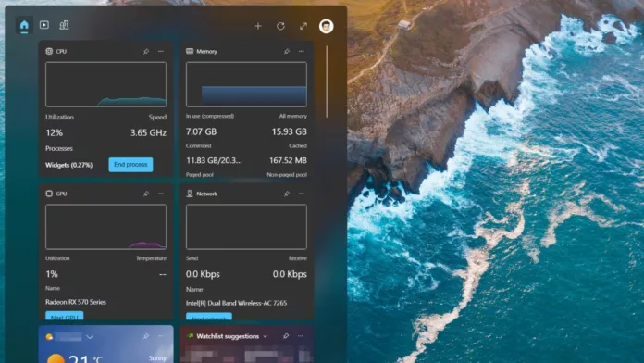
Task: Click the Intel(R) Dual Band Wireless-AC 7265 name
Action: [237, 303]
